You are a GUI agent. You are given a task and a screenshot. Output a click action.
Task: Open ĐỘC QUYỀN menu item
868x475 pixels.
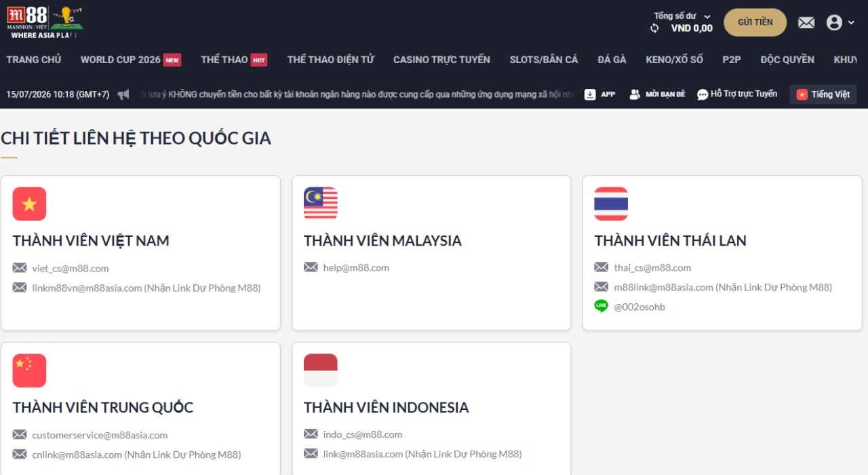pyautogui.click(x=787, y=60)
